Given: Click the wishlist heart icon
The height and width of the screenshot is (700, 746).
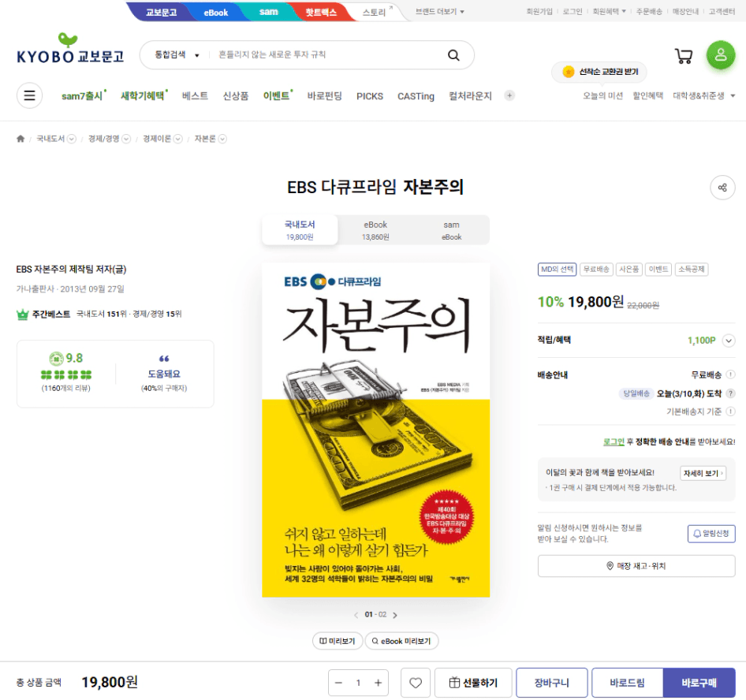Looking at the screenshot, I should pos(416,683).
